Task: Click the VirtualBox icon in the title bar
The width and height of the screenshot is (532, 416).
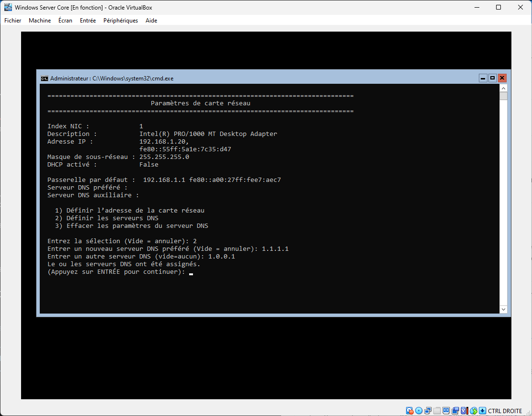Action: [8, 7]
